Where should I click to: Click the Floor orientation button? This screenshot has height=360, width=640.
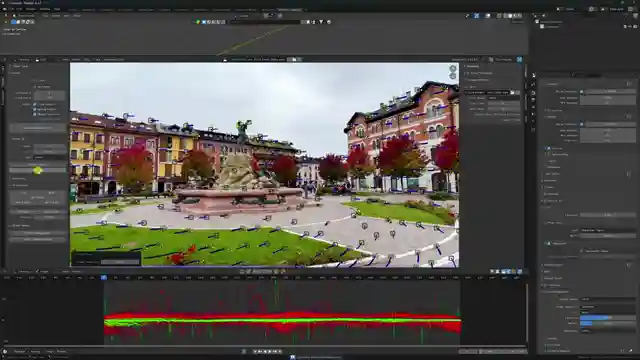[24, 193]
